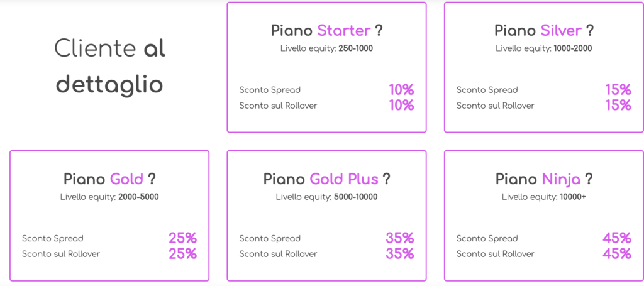The image size is (644, 286).
Task: Click the 45% Sconto sul Rollover value
Action: point(617,253)
